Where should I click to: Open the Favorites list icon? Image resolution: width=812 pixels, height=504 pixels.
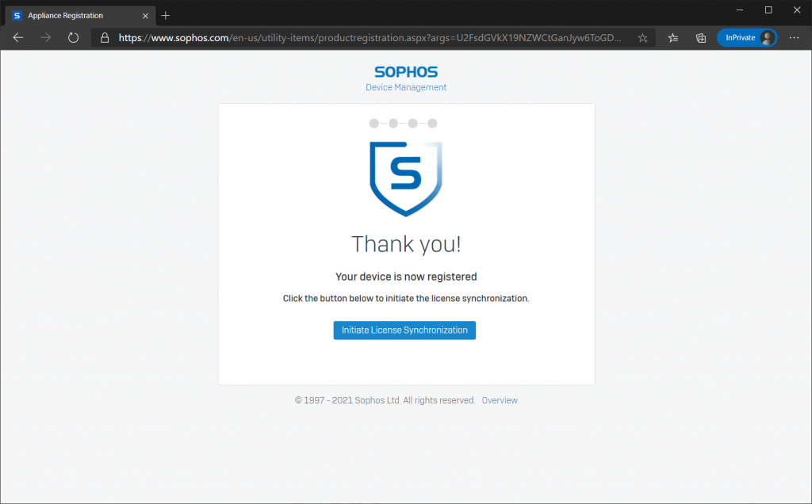coord(672,38)
